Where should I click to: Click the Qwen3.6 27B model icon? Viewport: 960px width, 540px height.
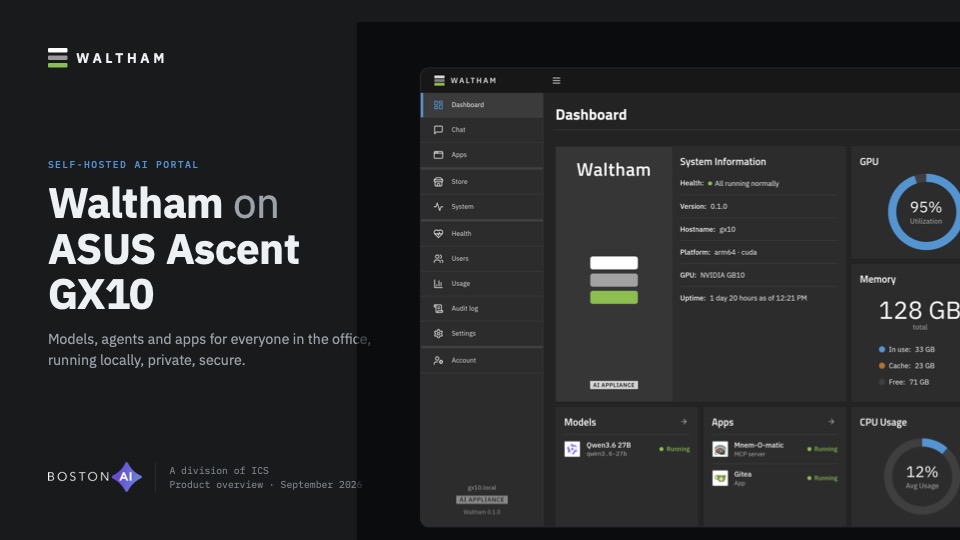tap(572, 449)
